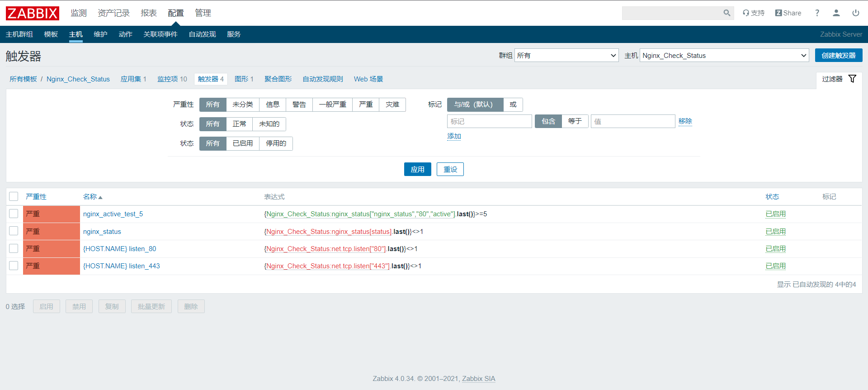This screenshot has height=390, width=868.
Task: Select status filter 停用的
Action: coord(276,143)
